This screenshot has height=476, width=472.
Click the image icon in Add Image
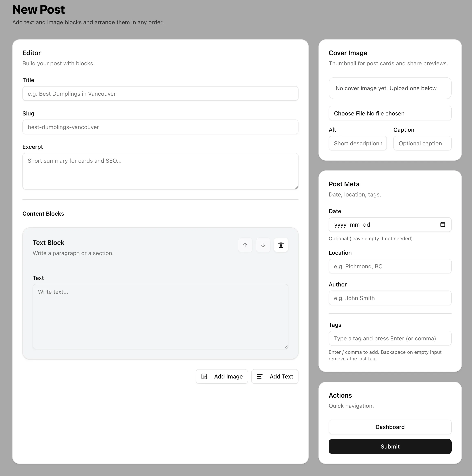[x=204, y=376]
